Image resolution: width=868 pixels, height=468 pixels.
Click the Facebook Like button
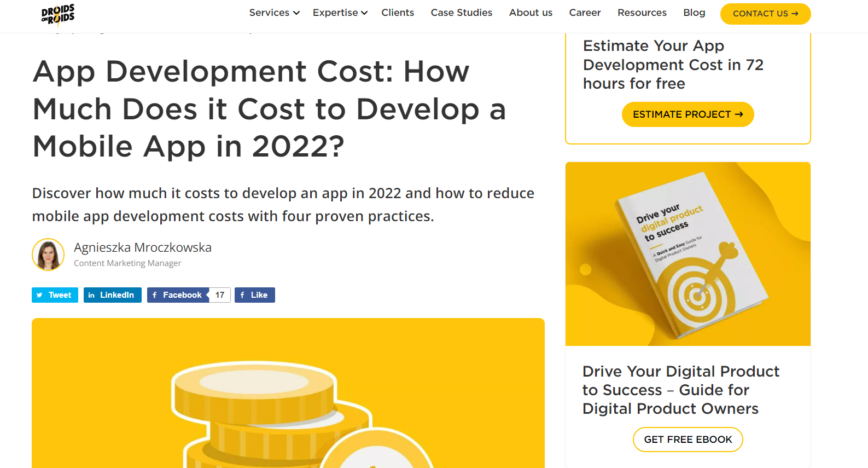254,295
